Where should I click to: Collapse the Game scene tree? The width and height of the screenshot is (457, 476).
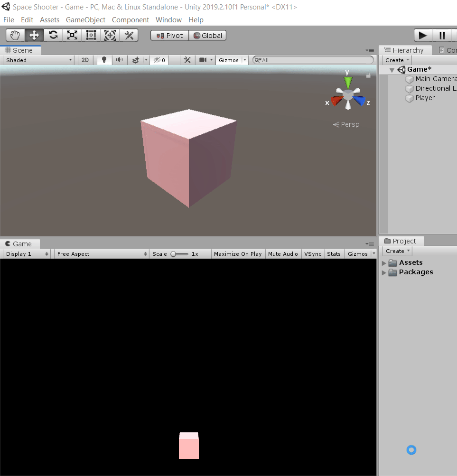coord(392,70)
